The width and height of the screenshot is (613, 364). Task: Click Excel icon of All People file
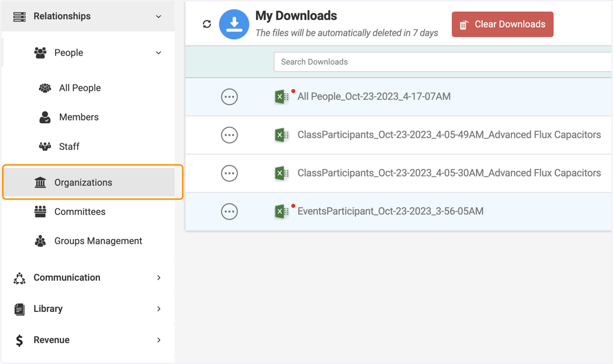click(x=281, y=96)
